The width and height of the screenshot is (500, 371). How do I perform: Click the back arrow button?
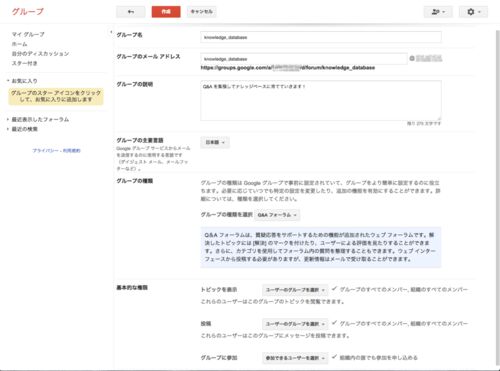(131, 12)
